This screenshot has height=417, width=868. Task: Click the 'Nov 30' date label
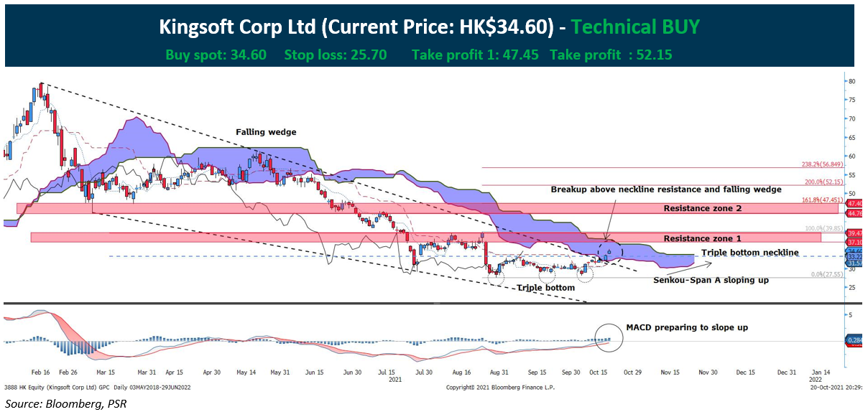tap(708, 373)
